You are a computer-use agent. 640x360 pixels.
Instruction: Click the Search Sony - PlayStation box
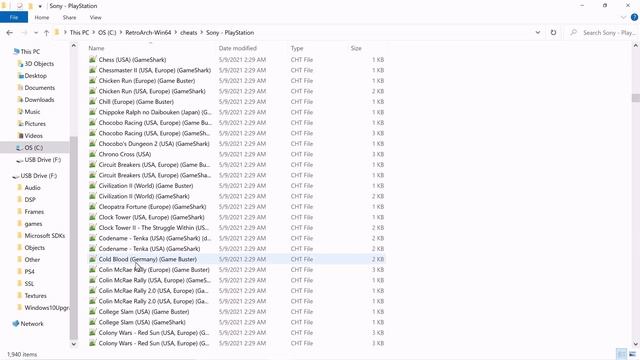point(603,33)
